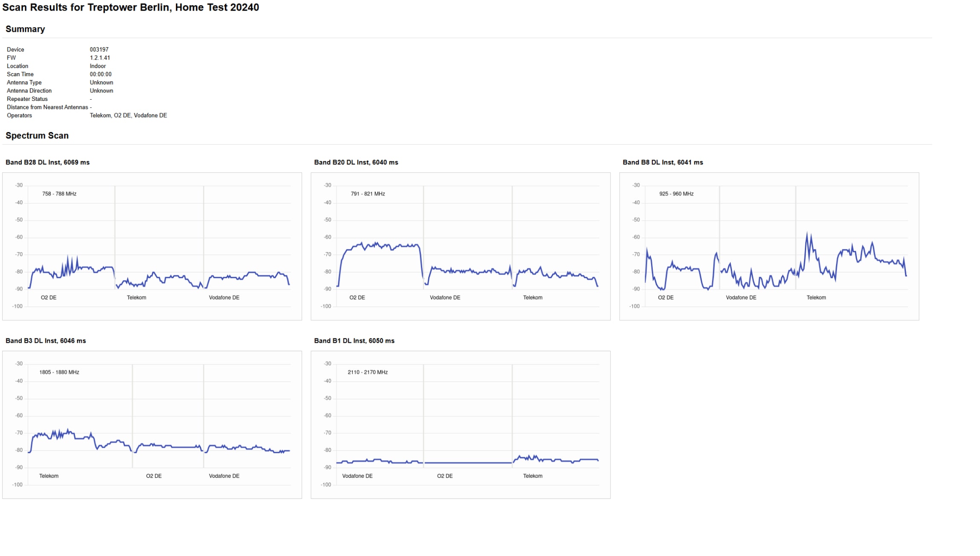Click the Band B20 DL Inst chart title

pos(356,162)
